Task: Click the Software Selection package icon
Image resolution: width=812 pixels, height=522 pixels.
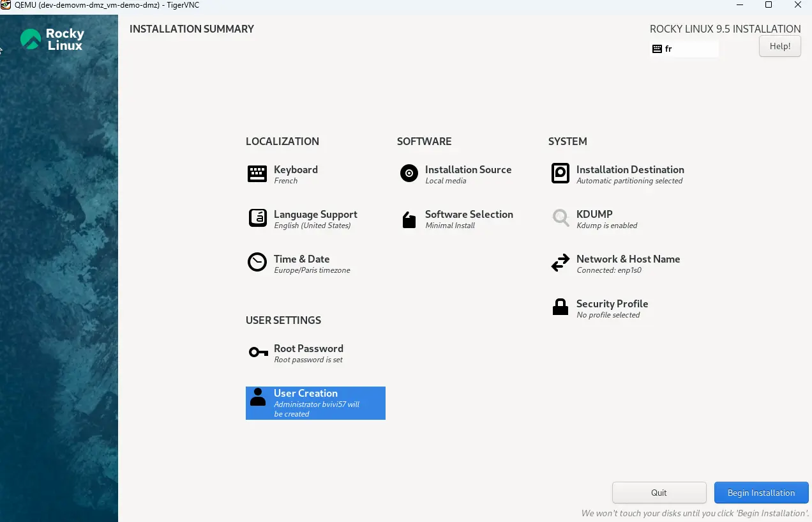Action: tap(409, 219)
